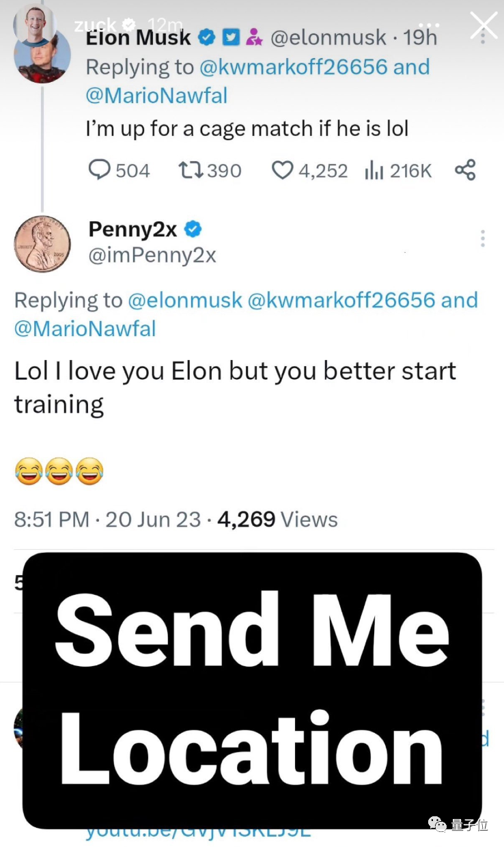The image size is (504, 847).
Task: Open more options for the Penny2x tweet
Action: pos(483,238)
